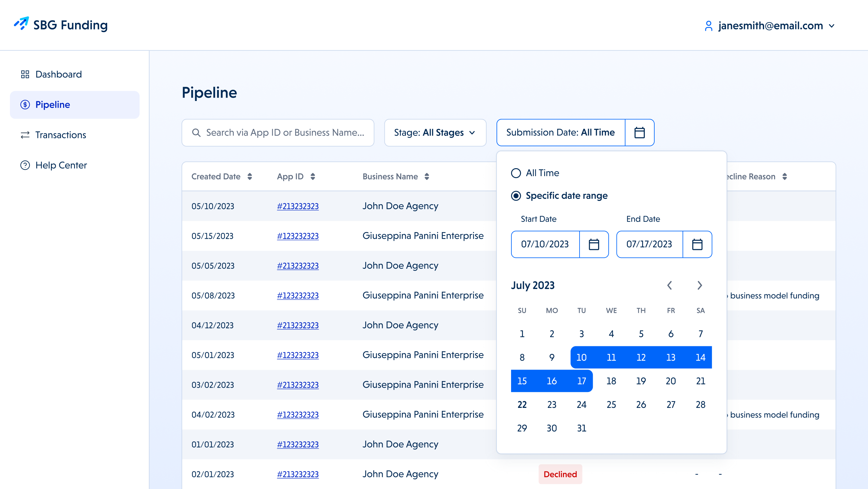Click the search magnifier icon

coord(196,132)
